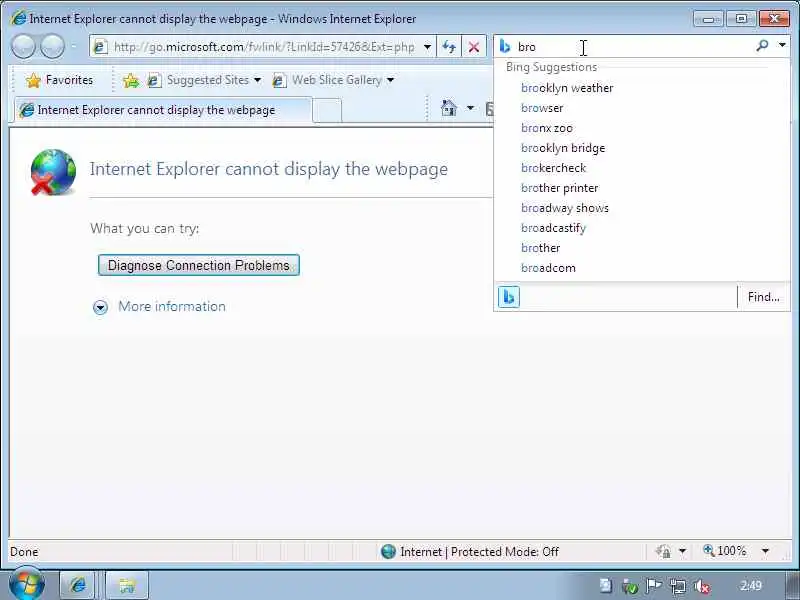Click the zoom level magnifier icon
800x600 pixels.
tap(709, 551)
